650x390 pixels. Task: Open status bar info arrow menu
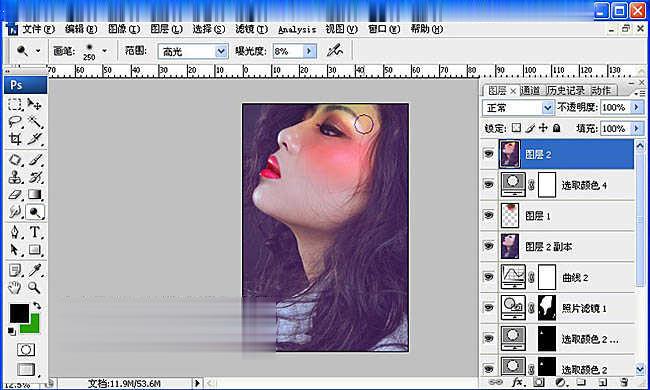tap(197, 383)
